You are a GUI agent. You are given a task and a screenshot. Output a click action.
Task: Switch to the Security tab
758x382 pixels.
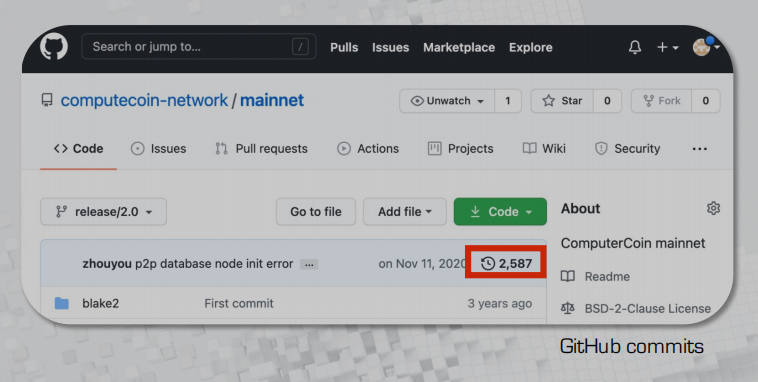(x=627, y=148)
